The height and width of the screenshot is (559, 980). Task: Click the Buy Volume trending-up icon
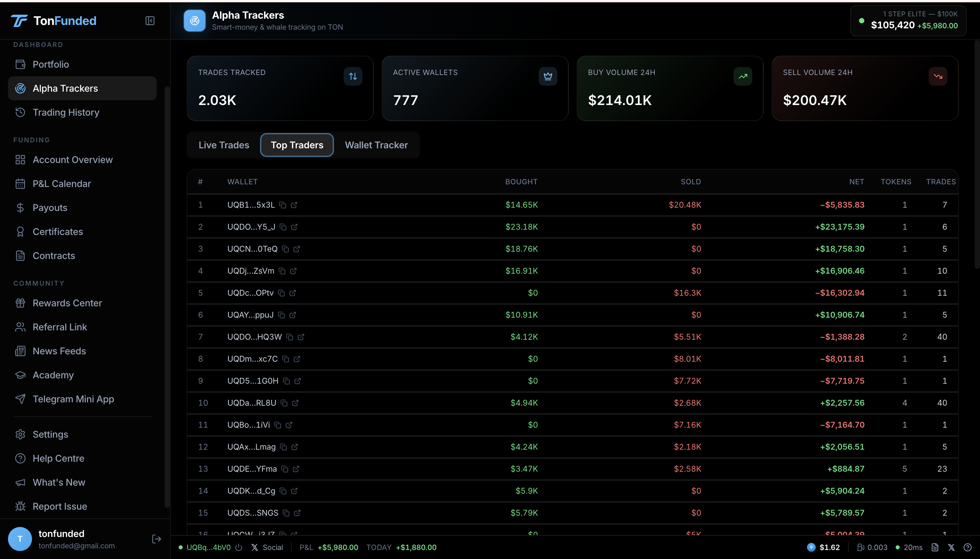pos(743,76)
